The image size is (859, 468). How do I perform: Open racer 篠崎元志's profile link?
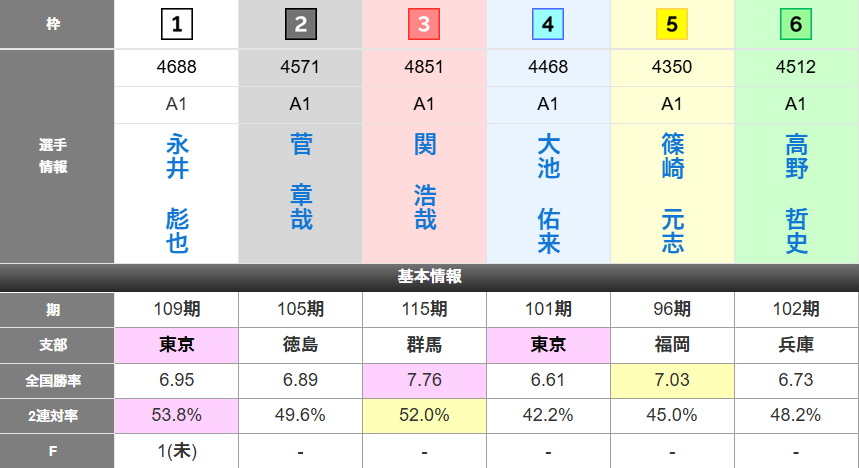672,194
